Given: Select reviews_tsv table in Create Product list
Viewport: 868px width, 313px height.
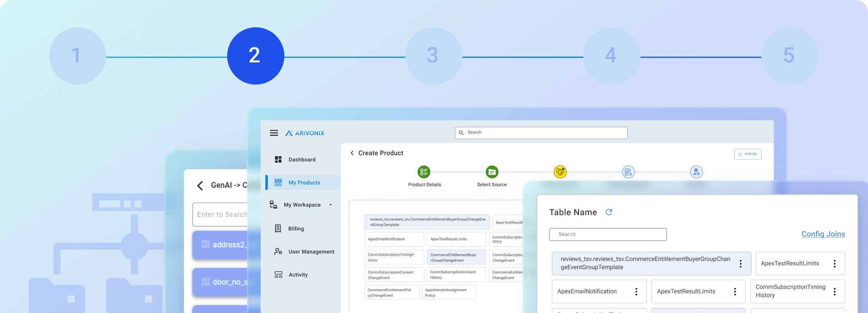Looking at the screenshot, I should 427,222.
